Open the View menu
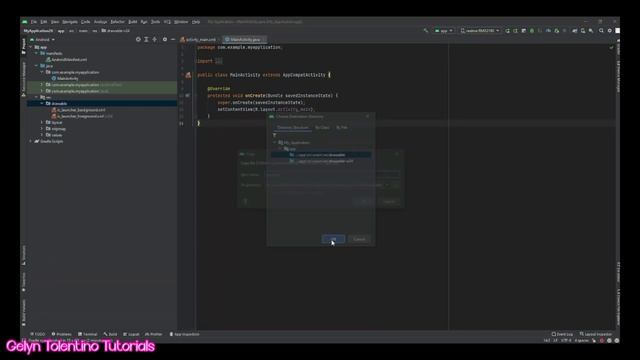This screenshot has height=360, width=640. [x=55, y=22]
